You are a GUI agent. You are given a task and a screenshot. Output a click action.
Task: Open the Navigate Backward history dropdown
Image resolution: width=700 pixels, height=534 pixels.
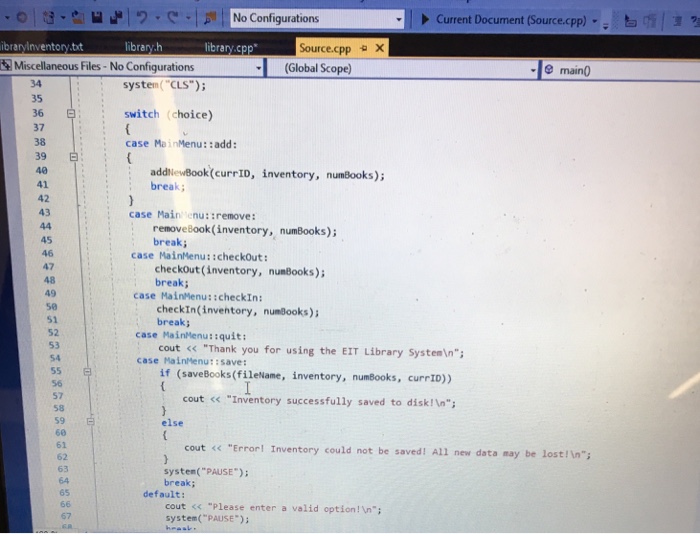pyautogui.click(x=7, y=17)
